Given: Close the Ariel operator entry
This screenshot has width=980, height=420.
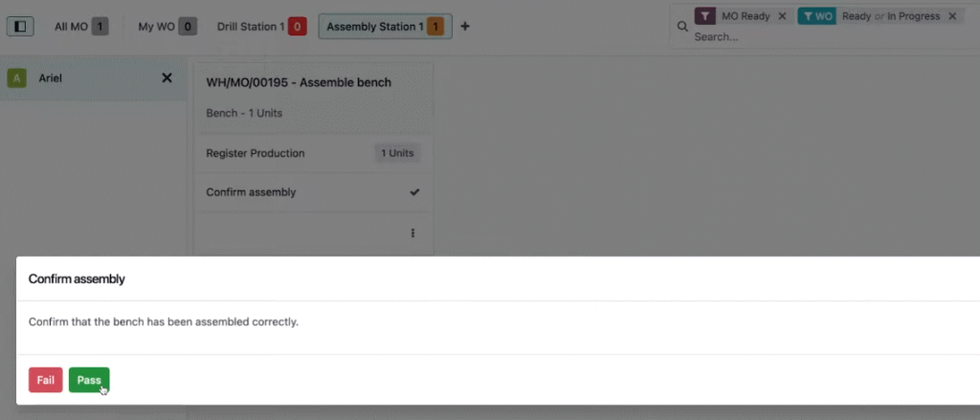Looking at the screenshot, I should point(167,78).
